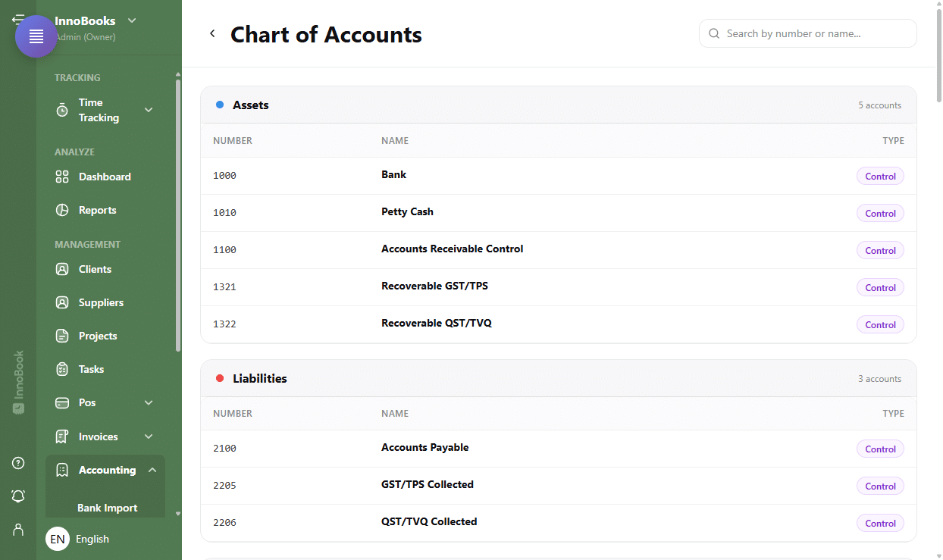Open notifications bell icon
Viewport: 943px width, 560px height.
pos(18,496)
